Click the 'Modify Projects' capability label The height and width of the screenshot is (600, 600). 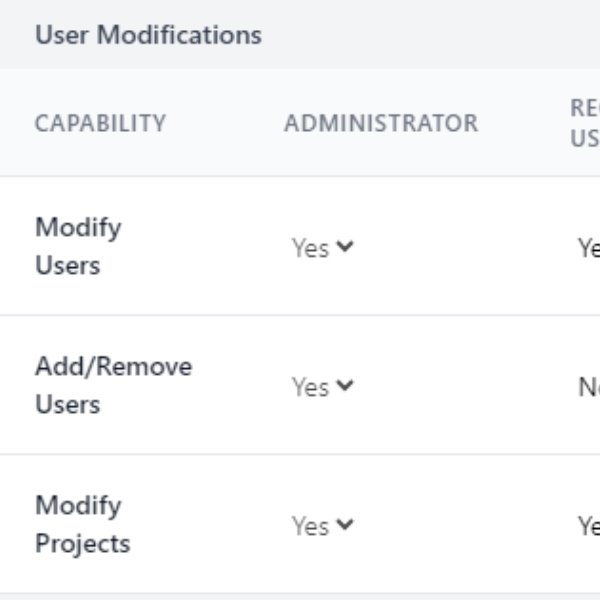[x=83, y=524]
